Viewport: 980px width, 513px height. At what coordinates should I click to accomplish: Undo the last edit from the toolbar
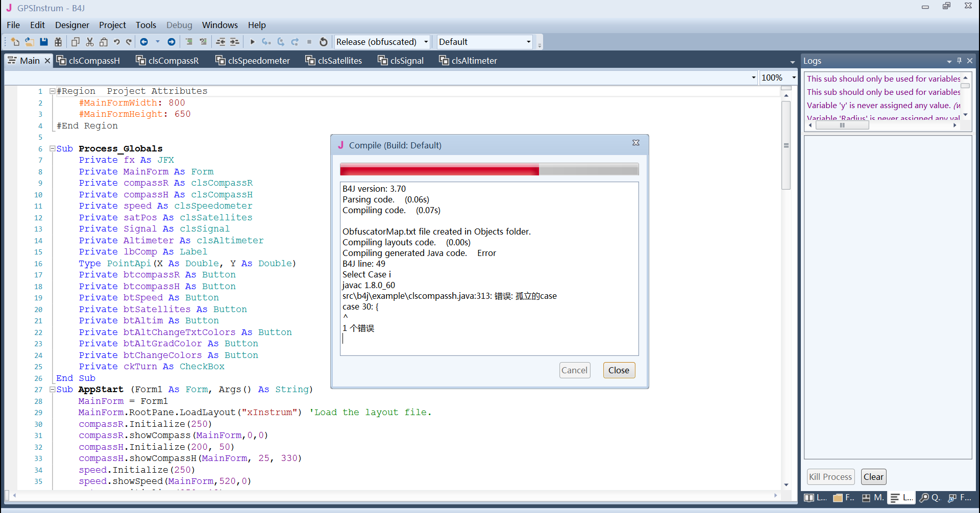click(x=116, y=42)
